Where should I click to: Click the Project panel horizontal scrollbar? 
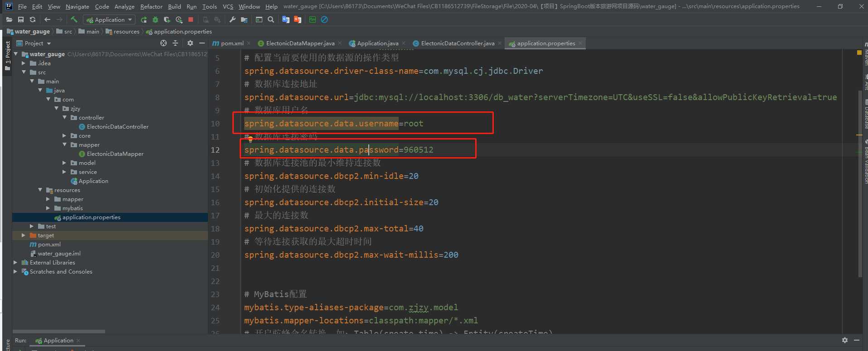click(59, 332)
